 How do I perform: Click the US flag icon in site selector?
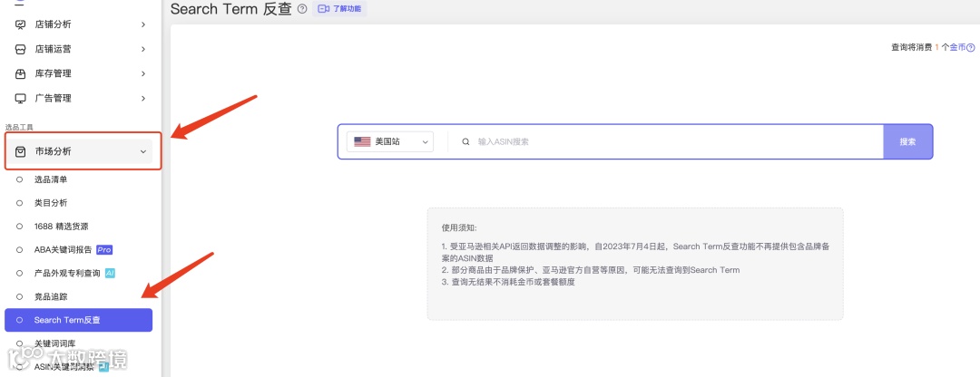click(x=362, y=141)
